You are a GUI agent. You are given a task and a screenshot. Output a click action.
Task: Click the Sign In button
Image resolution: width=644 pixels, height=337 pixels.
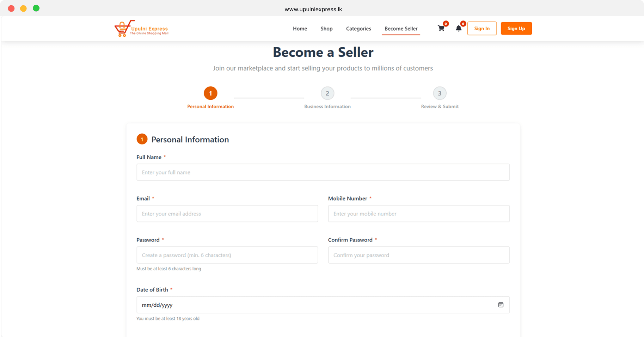click(x=482, y=28)
